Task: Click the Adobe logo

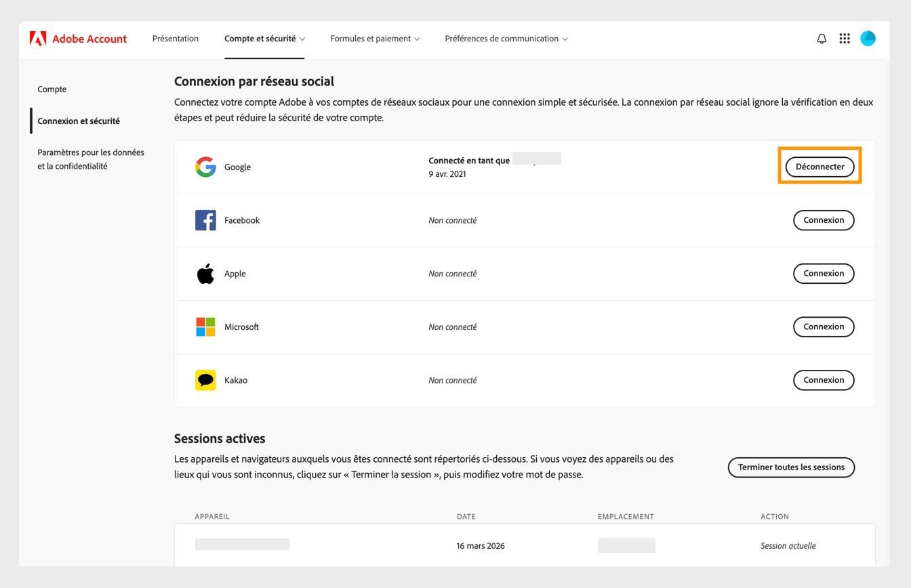Action: [37, 39]
